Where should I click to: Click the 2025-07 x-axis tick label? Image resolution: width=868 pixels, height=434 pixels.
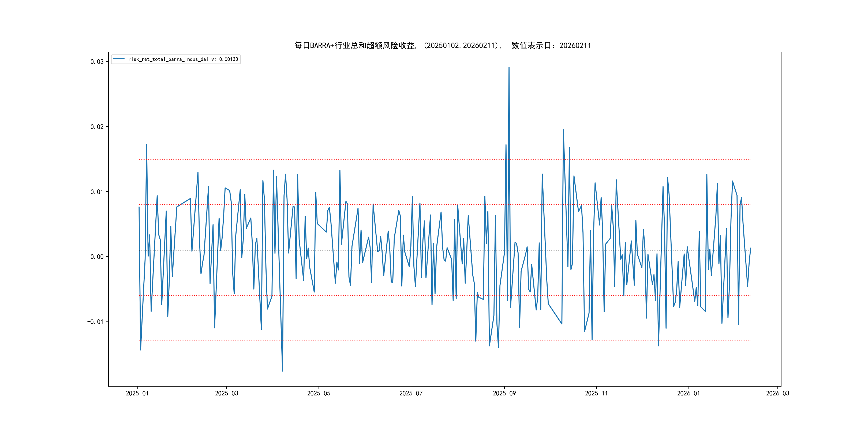pyautogui.click(x=411, y=393)
